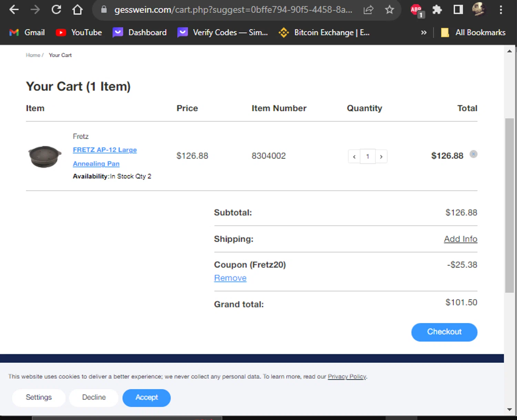Click the padlock site info icon
This screenshot has height=420, width=517.
(x=104, y=9)
